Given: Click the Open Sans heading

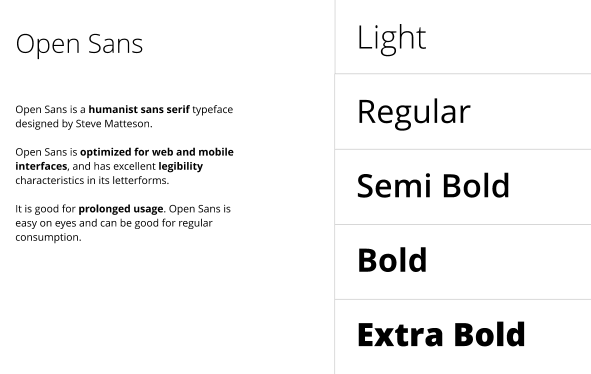Looking at the screenshot, I should pyautogui.click(x=79, y=44).
